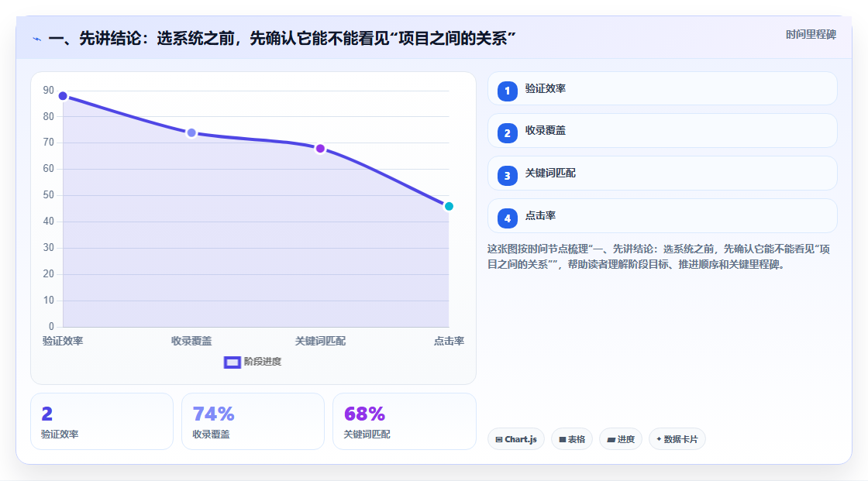
Task: Click the 时间里程碑 label in header
Action: tap(811, 34)
